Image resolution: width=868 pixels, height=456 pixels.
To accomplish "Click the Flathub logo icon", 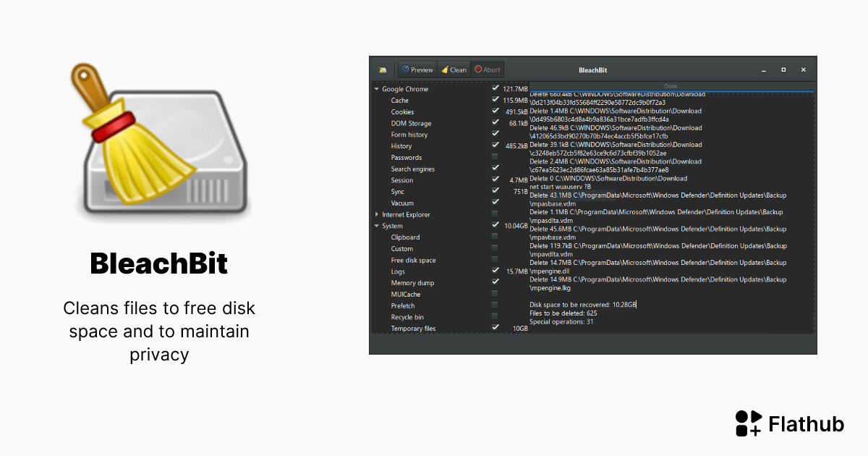I will pos(748,423).
